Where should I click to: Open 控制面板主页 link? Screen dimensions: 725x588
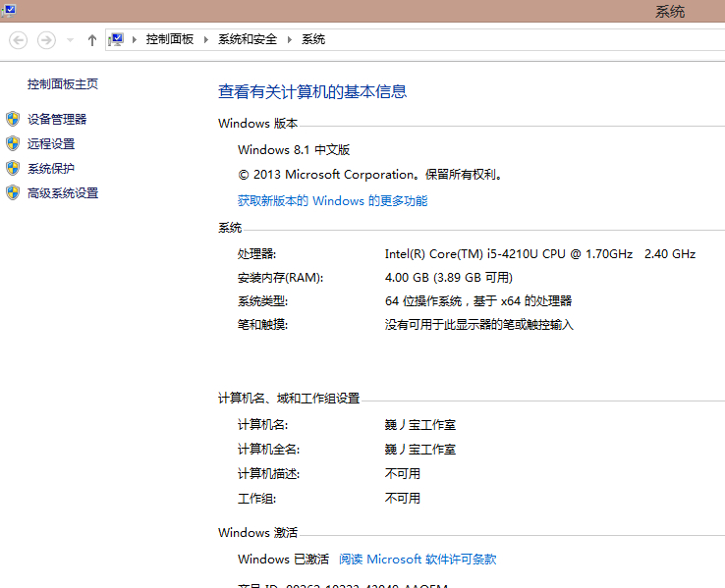tap(63, 84)
